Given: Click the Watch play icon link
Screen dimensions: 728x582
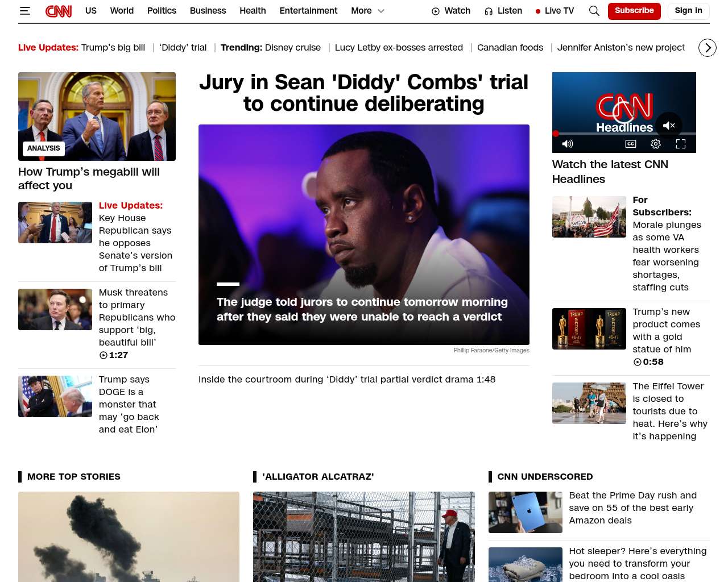Looking at the screenshot, I should pos(451,11).
